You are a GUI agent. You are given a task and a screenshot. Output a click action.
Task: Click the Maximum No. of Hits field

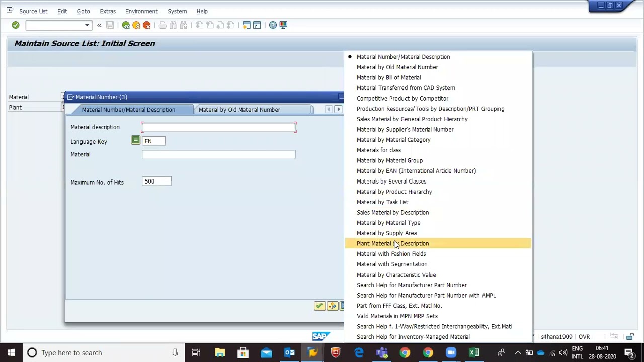156,182
